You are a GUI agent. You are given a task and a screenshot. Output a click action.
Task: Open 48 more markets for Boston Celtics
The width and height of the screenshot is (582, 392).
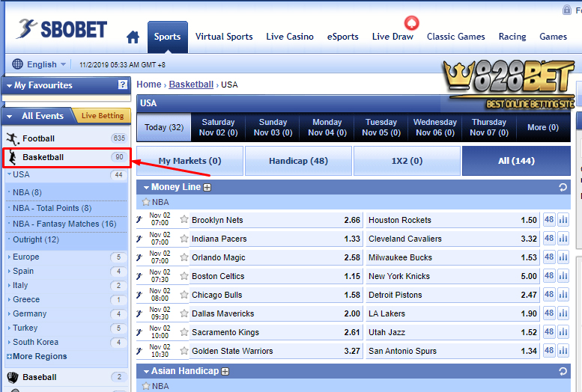click(549, 276)
